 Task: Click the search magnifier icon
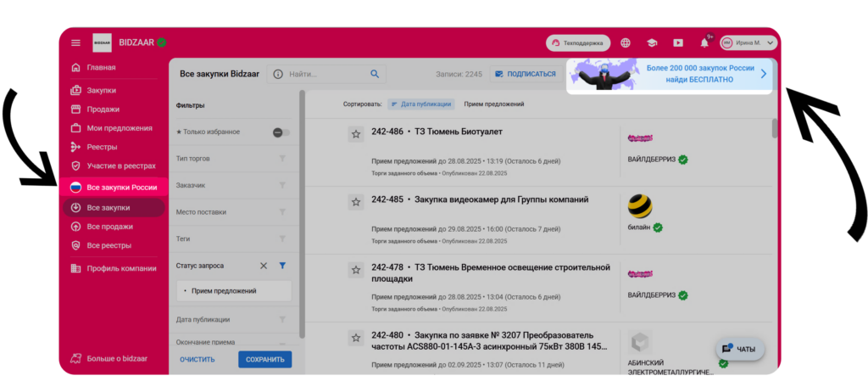374,74
